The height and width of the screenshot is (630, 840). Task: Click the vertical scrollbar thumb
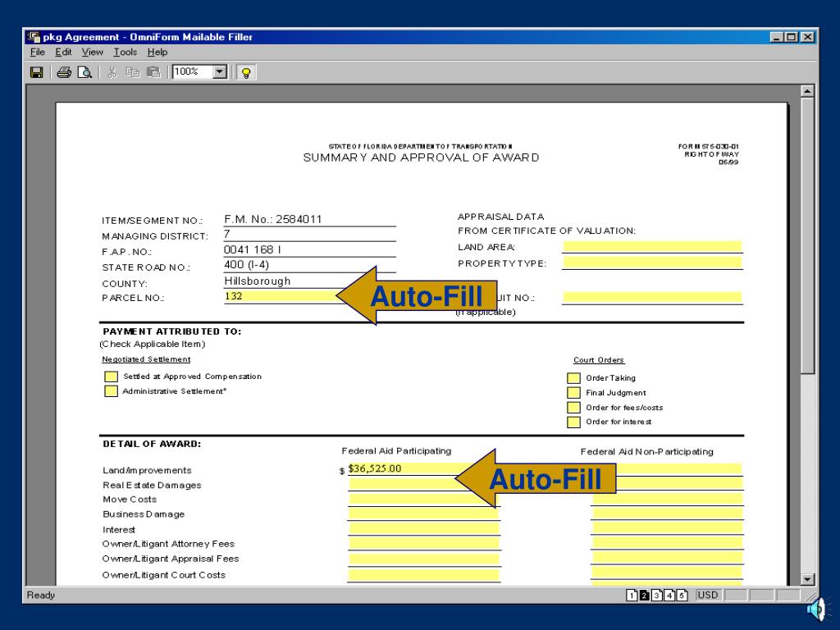click(807, 235)
